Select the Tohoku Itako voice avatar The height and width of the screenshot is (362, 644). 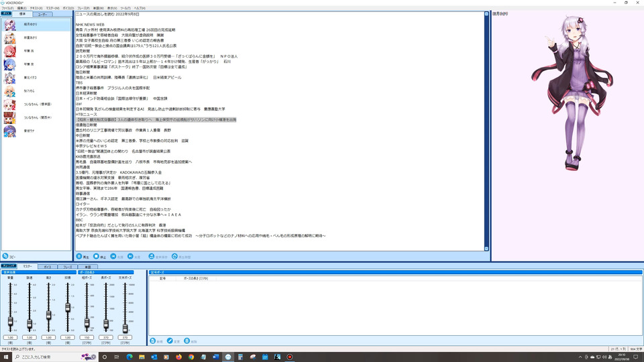pos(9,78)
